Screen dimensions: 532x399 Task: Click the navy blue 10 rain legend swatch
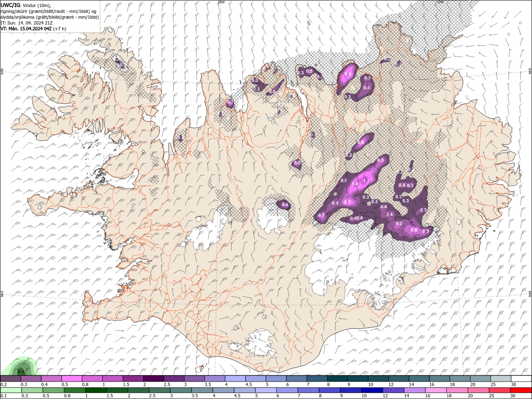coord(372,390)
